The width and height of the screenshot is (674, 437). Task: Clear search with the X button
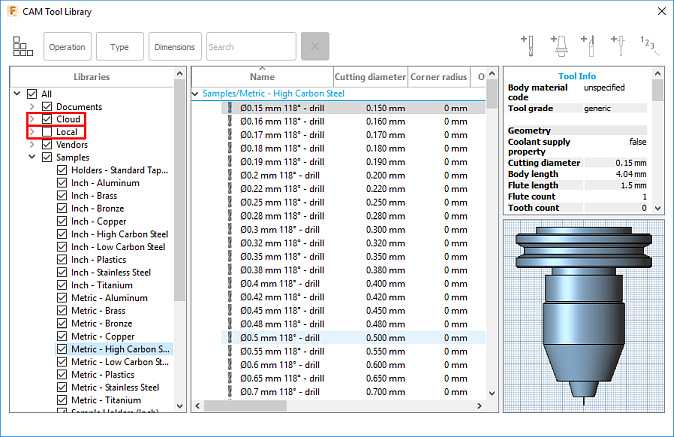[314, 47]
